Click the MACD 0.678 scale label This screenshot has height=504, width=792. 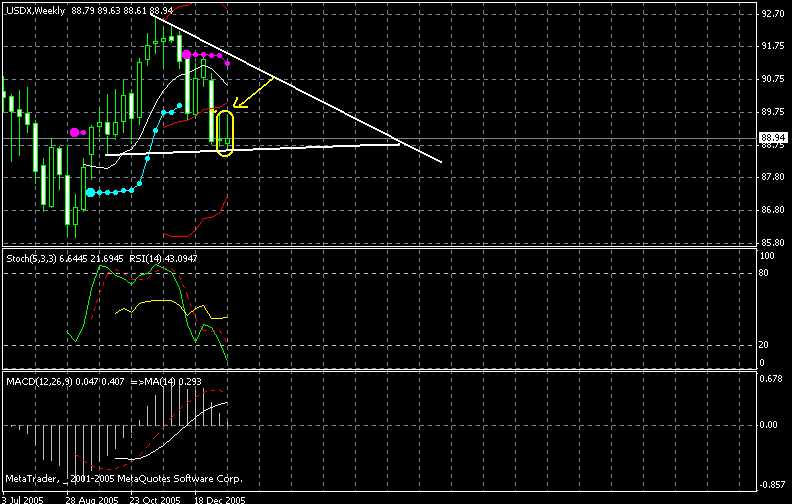[769, 379]
